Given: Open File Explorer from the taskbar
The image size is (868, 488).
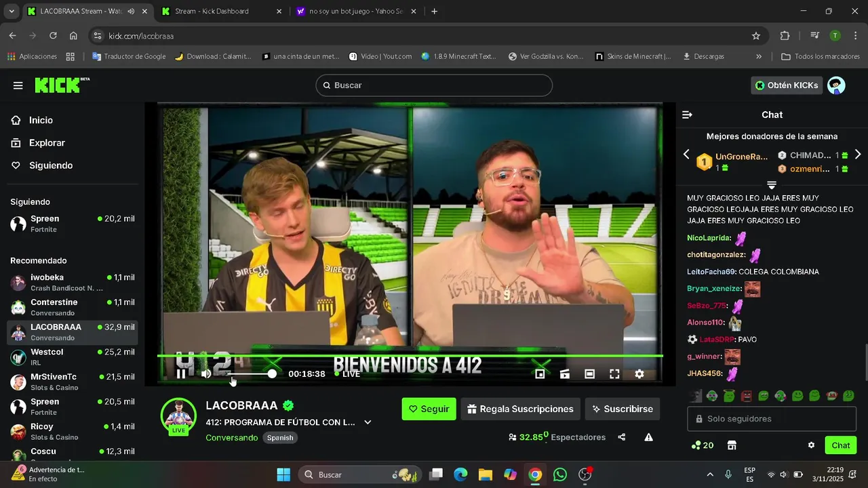Looking at the screenshot, I should (485, 474).
